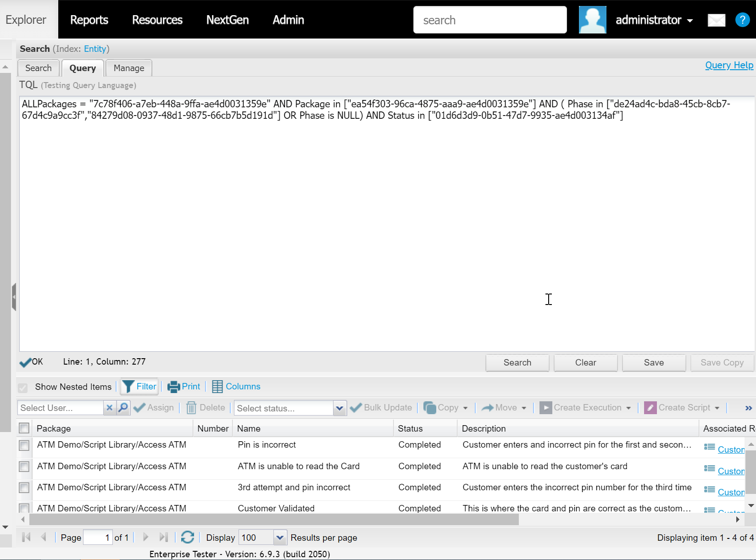Click into the top search box
The image size is (756, 560).
pyautogui.click(x=489, y=20)
